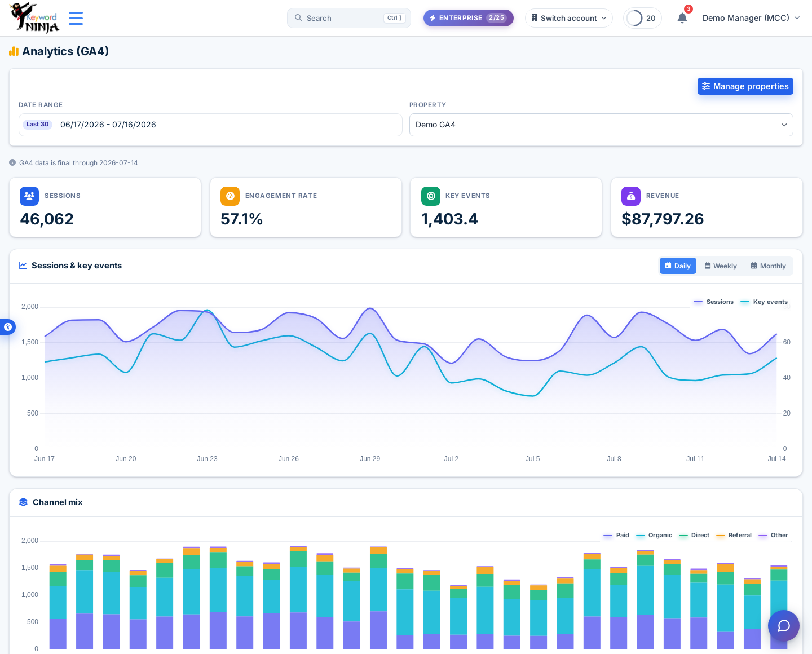
Task: Open the Property select showing Demo GA4
Action: pos(601,125)
